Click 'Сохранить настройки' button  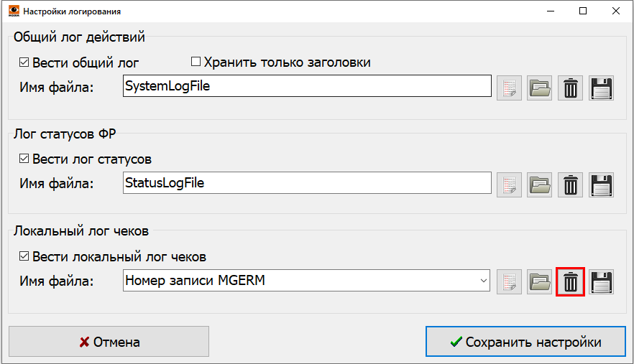click(x=525, y=342)
